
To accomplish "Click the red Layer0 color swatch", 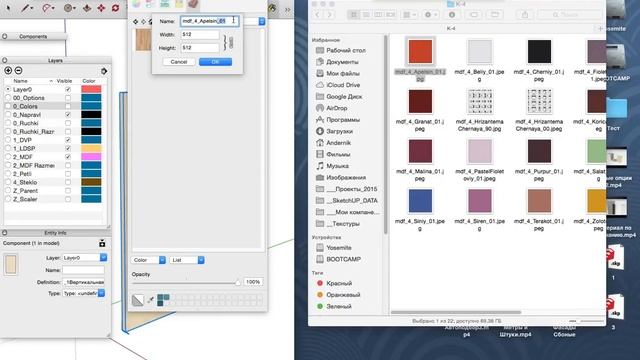I will pyautogui.click(x=91, y=89).
